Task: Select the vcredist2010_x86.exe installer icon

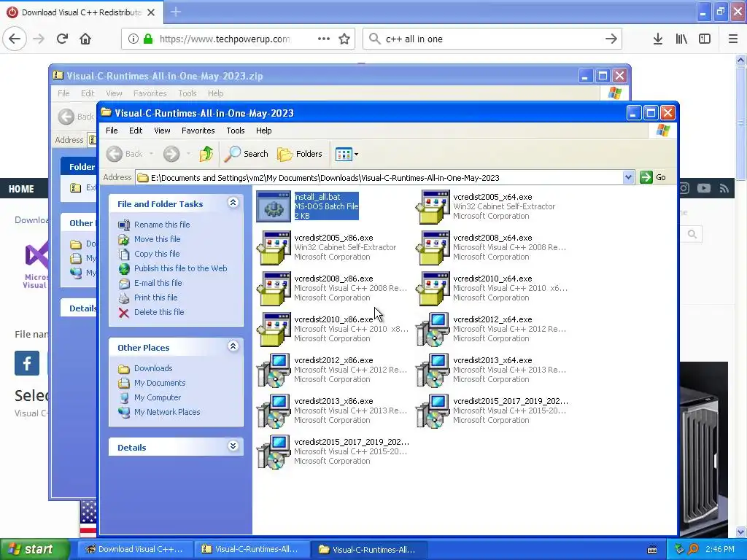Action: (274, 329)
